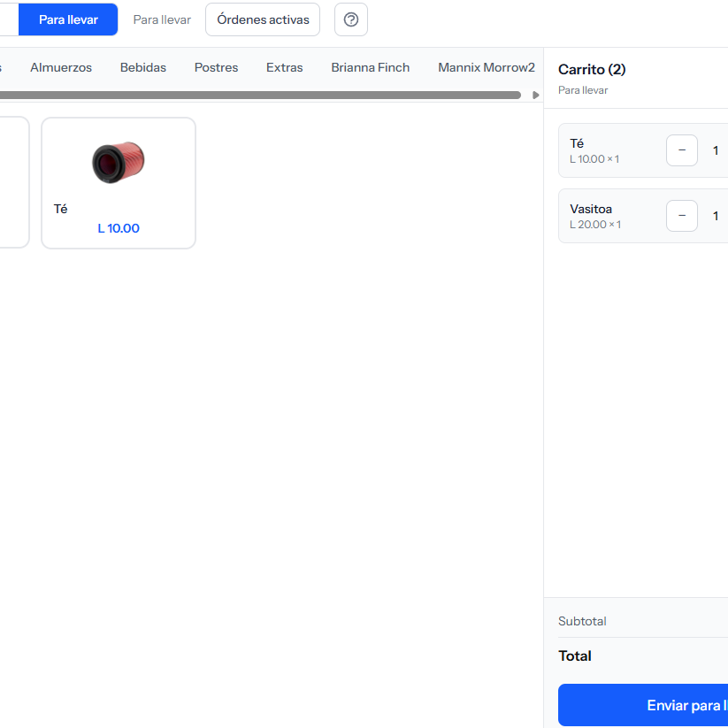Click the Té quantity value in cart

716,150
